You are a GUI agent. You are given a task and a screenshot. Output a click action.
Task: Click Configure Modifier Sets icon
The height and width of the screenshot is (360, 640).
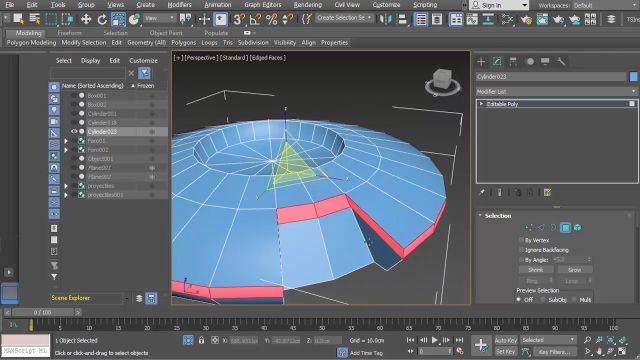coord(547,192)
